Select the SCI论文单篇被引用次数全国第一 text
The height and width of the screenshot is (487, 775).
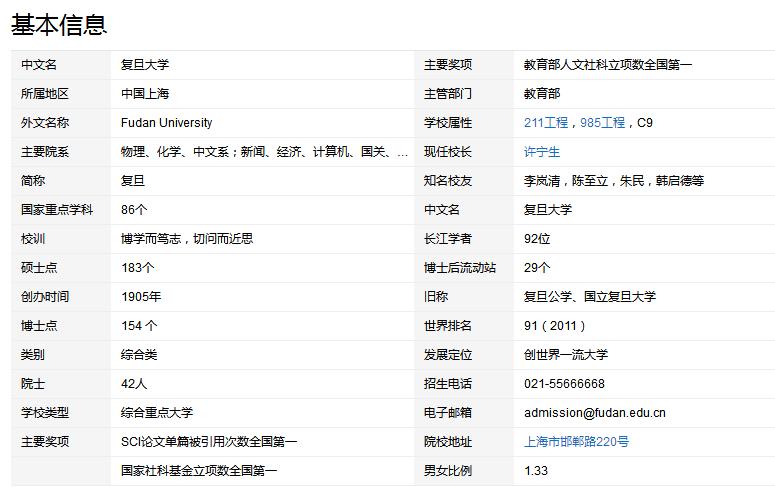coord(209,442)
